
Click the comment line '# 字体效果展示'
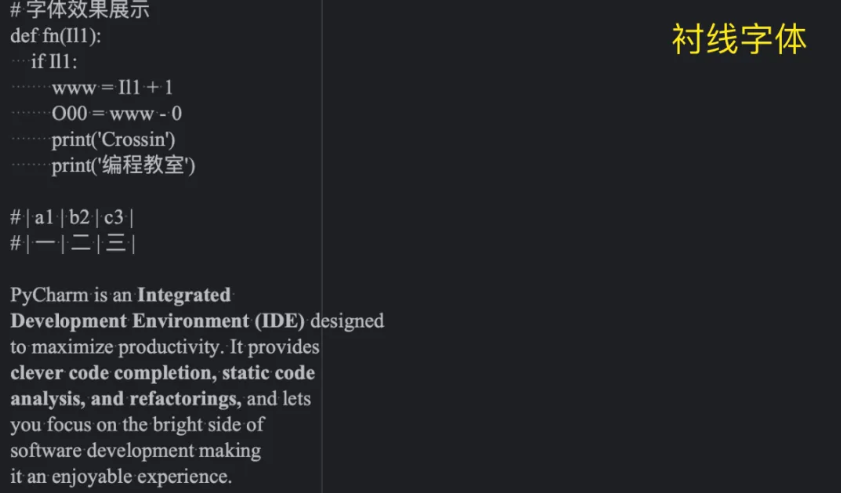pos(80,10)
